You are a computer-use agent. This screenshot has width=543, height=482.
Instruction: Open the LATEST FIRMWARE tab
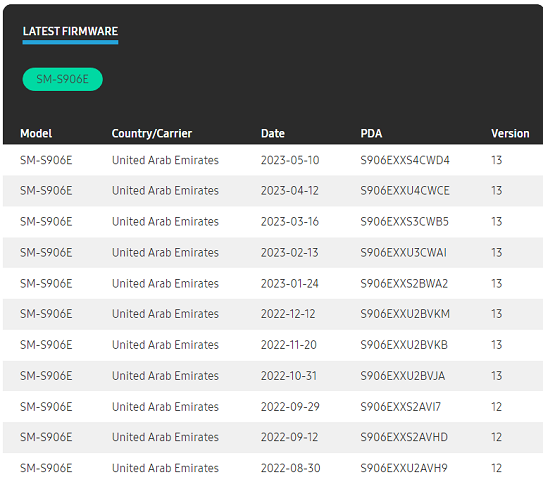[x=70, y=32]
